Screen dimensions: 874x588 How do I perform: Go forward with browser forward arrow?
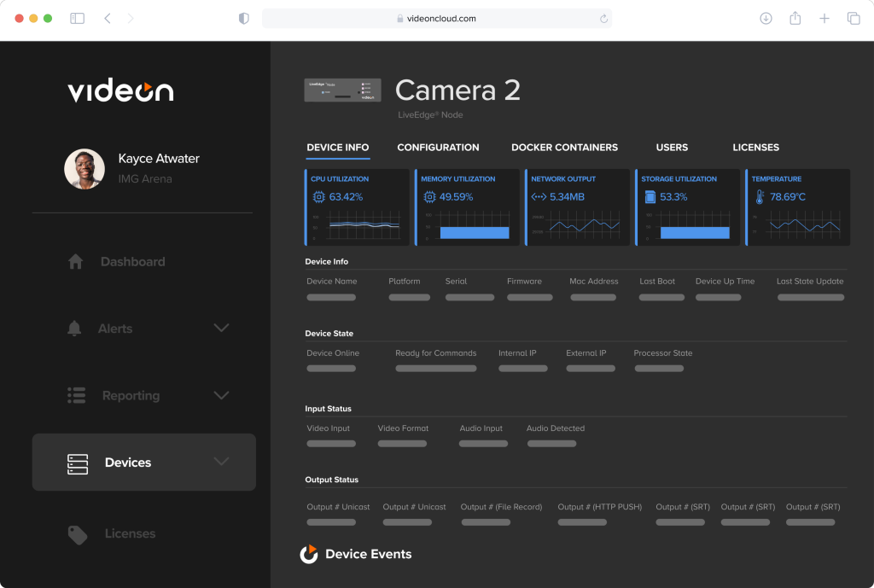131,19
